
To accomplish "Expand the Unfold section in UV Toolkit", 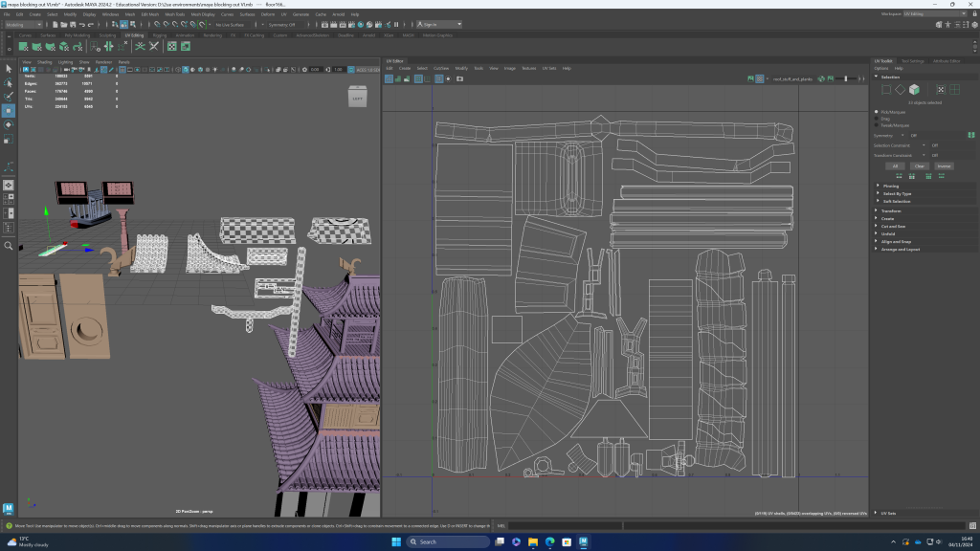I will pyautogui.click(x=890, y=233).
